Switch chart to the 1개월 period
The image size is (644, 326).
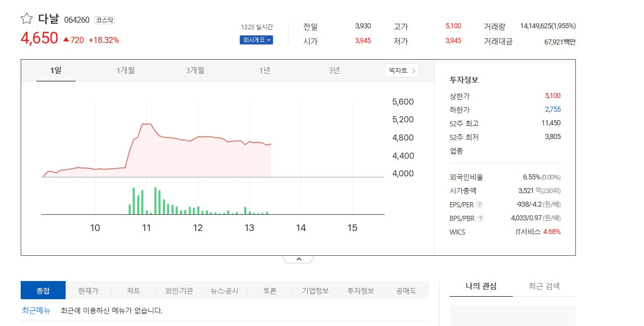click(125, 71)
